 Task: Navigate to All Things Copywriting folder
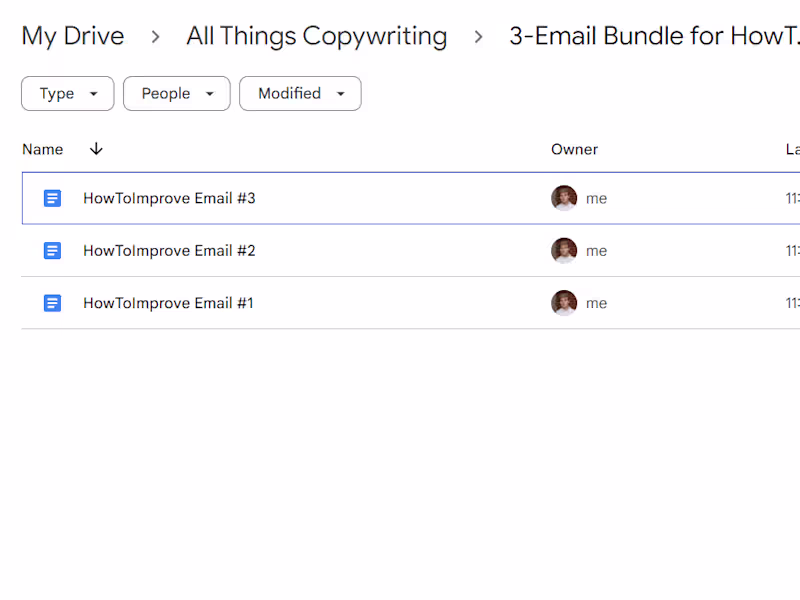[x=316, y=37]
